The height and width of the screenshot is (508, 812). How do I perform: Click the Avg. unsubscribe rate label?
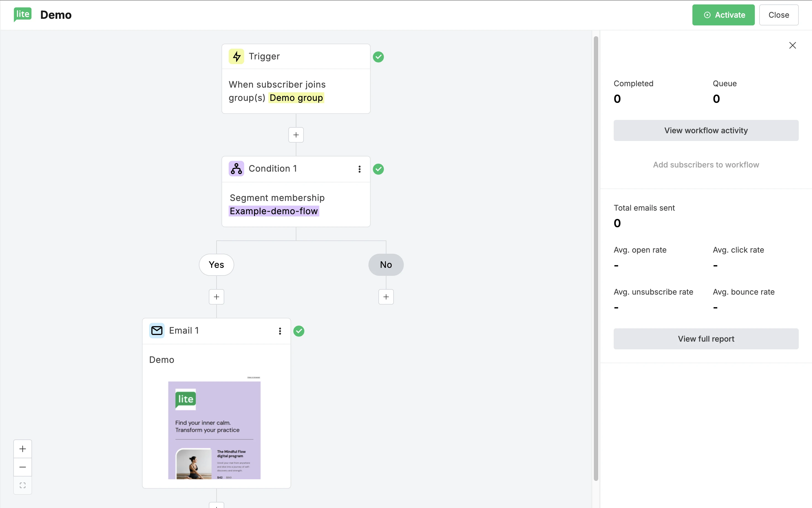pyautogui.click(x=653, y=292)
